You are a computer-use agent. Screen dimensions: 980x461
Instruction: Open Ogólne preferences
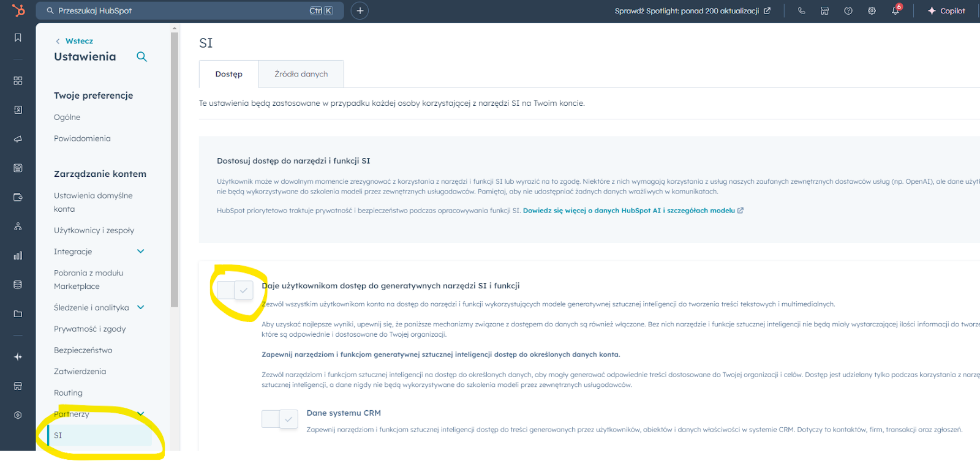[x=67, y=117]
